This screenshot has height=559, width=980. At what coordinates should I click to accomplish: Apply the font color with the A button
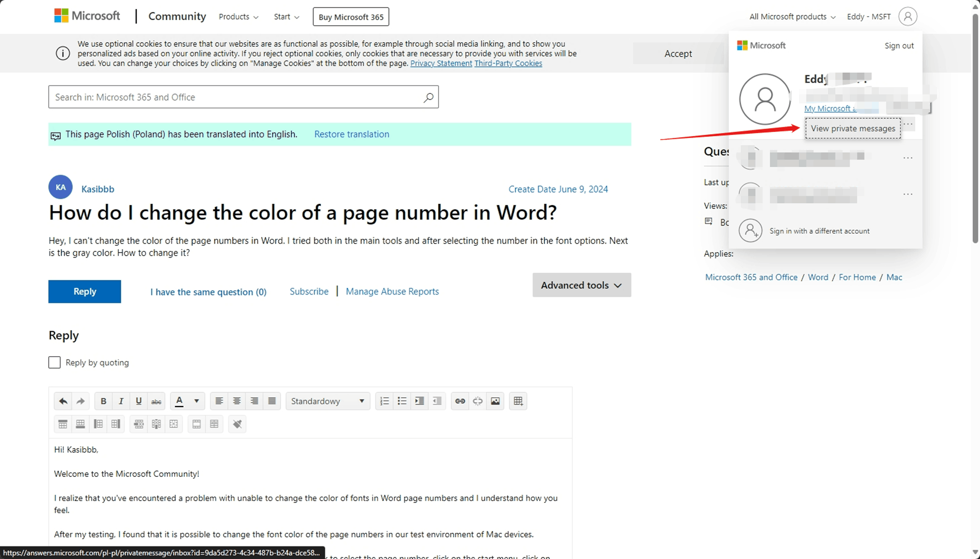pyautogui.click(x=179, y=401)
